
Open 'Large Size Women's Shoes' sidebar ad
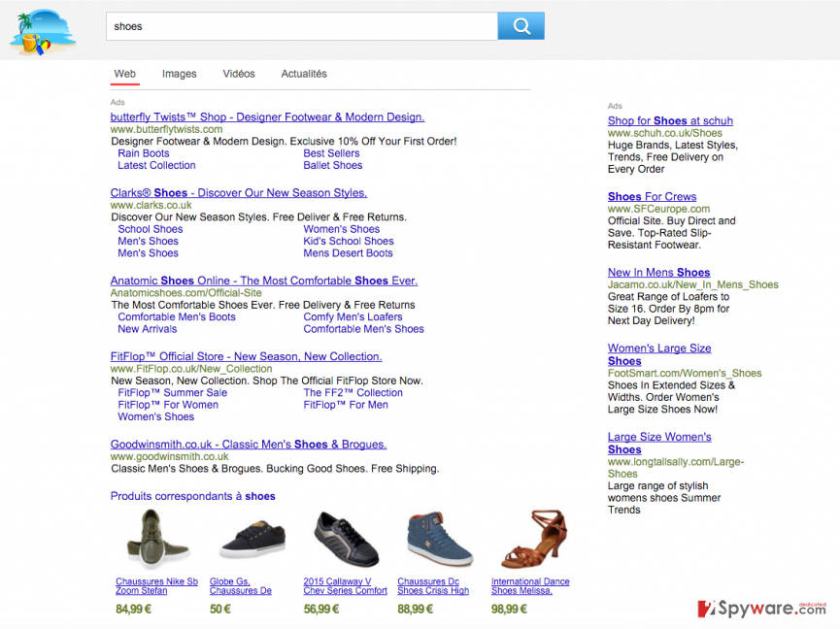pyautogui.click(x=659, y=444)
